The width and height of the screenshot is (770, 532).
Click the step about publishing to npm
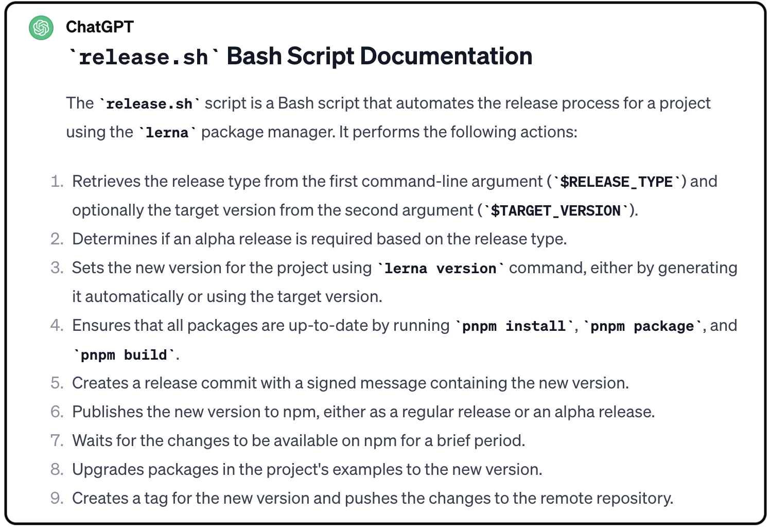pyautogui.click(x=363, y=412)
